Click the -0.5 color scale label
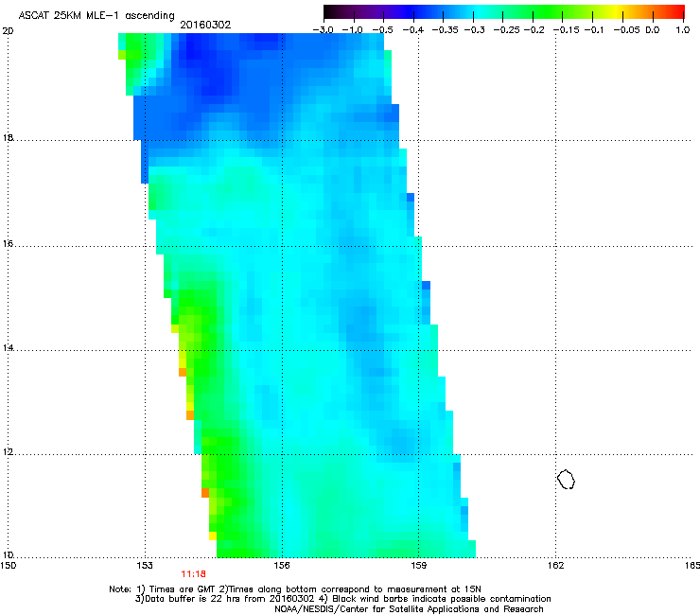 (382, 30)
